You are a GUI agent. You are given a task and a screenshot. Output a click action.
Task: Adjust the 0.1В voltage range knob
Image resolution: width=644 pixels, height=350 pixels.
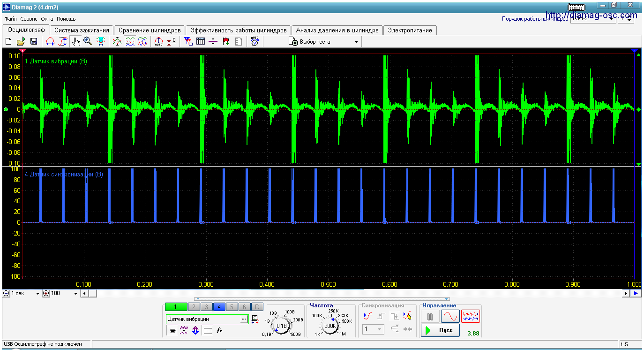point(281,326)
